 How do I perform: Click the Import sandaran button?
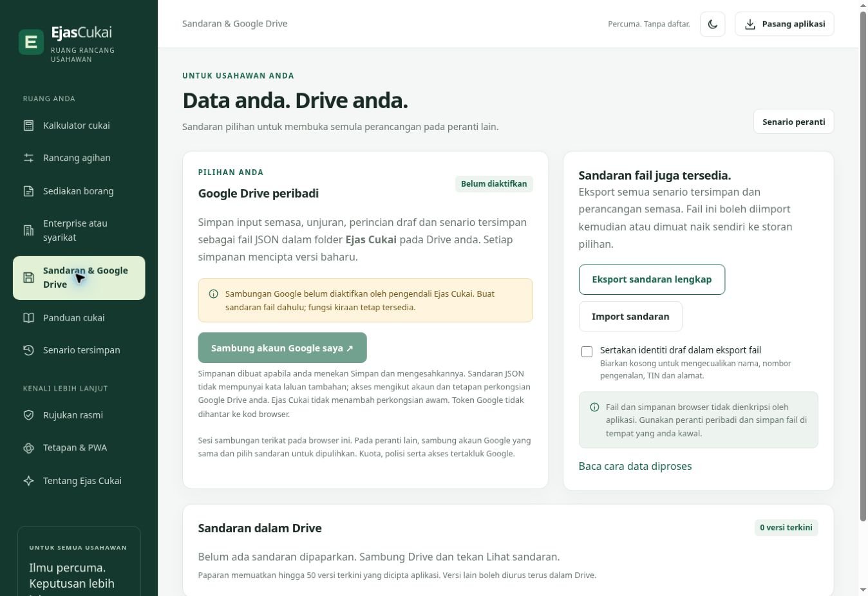[x=630, y=317]
